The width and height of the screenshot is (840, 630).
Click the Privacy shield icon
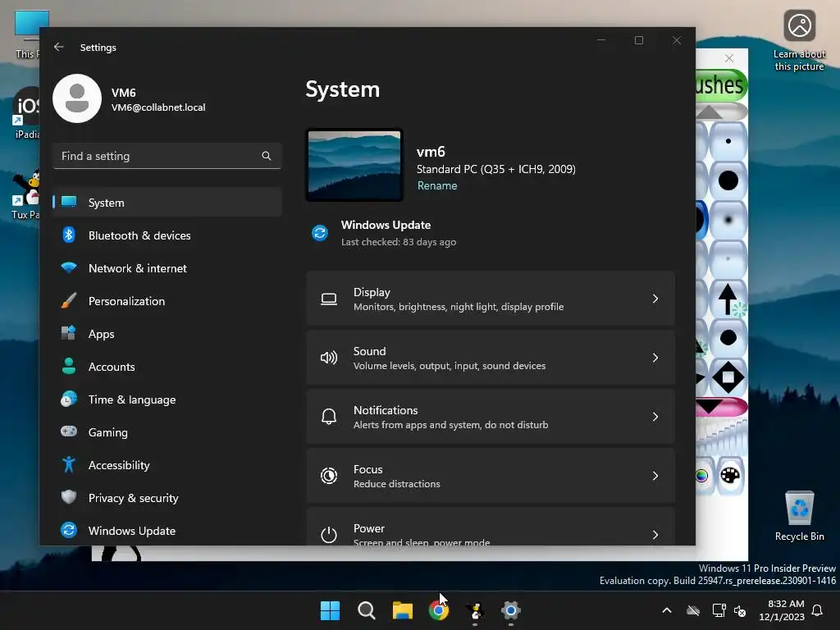pyautogui.click(x=69, y=497)
